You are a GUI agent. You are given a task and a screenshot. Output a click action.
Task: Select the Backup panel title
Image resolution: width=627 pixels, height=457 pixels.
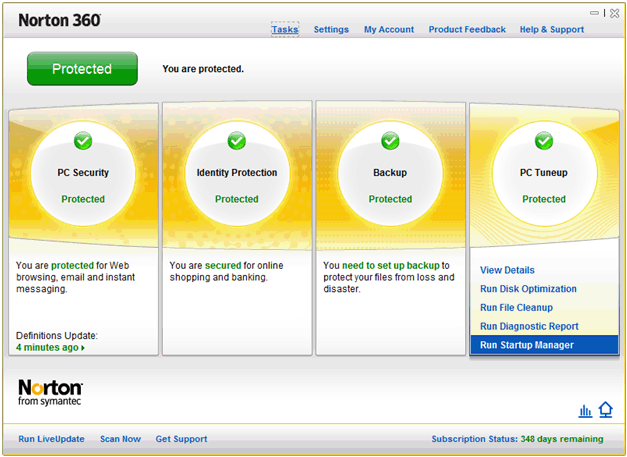pyautogui.click(x=390, y=173)
